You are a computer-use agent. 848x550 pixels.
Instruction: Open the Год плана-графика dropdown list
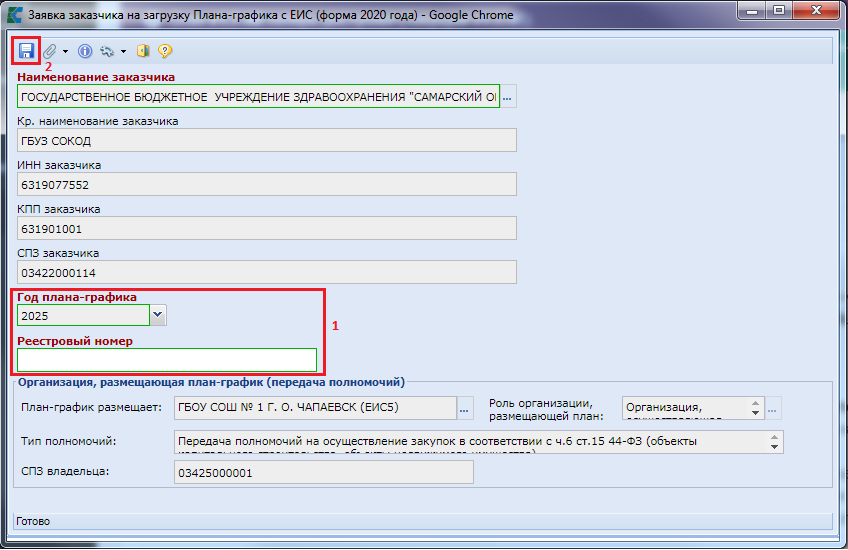click(158, 315)
